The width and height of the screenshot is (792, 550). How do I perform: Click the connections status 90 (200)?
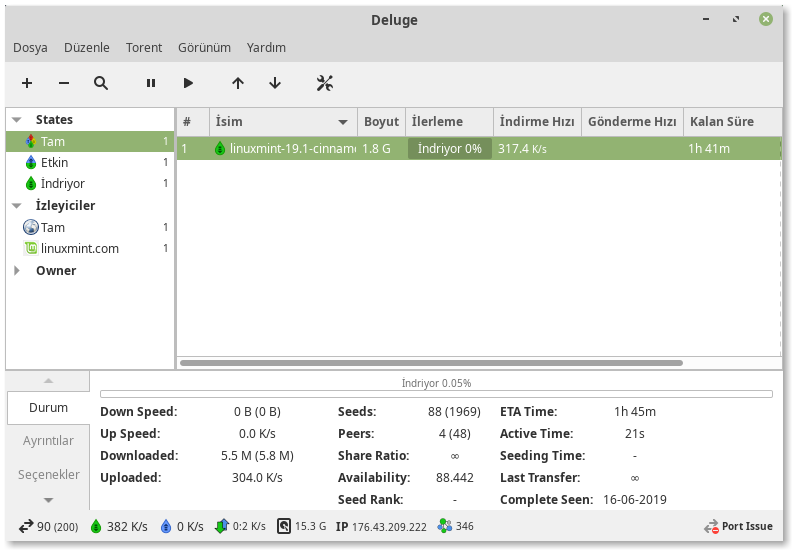coord(48,527)
